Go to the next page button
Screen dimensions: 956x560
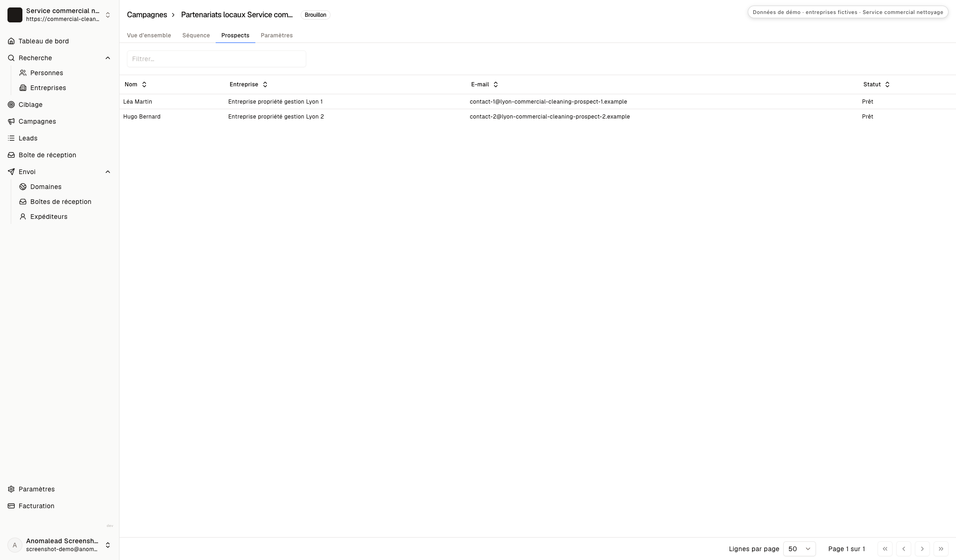[922, 549]
